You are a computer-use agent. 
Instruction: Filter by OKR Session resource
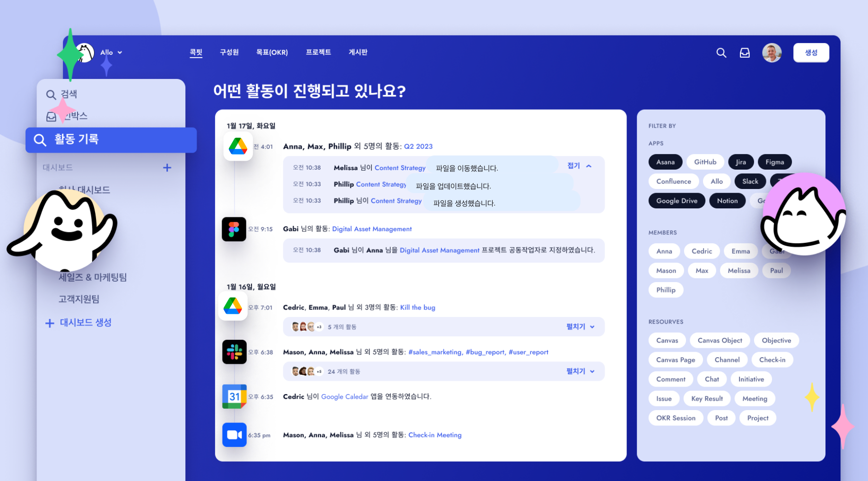point(676,418)
